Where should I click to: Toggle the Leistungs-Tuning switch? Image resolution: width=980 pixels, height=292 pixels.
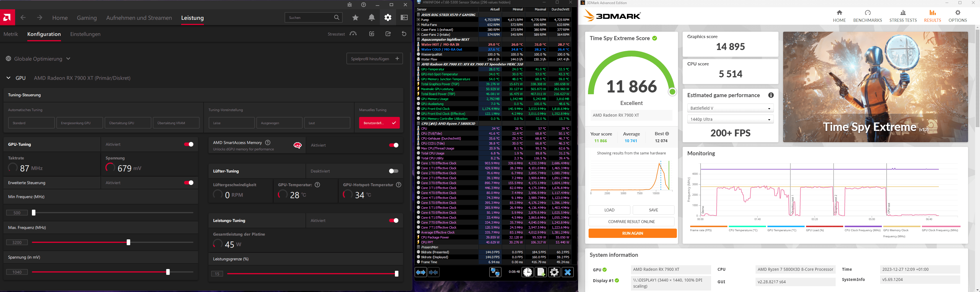[394, 221]
